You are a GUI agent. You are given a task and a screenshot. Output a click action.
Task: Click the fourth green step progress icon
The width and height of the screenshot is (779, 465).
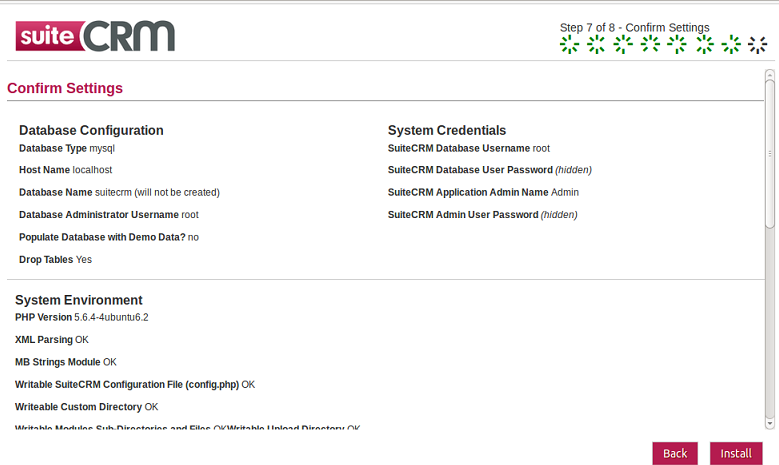[650, 44]
